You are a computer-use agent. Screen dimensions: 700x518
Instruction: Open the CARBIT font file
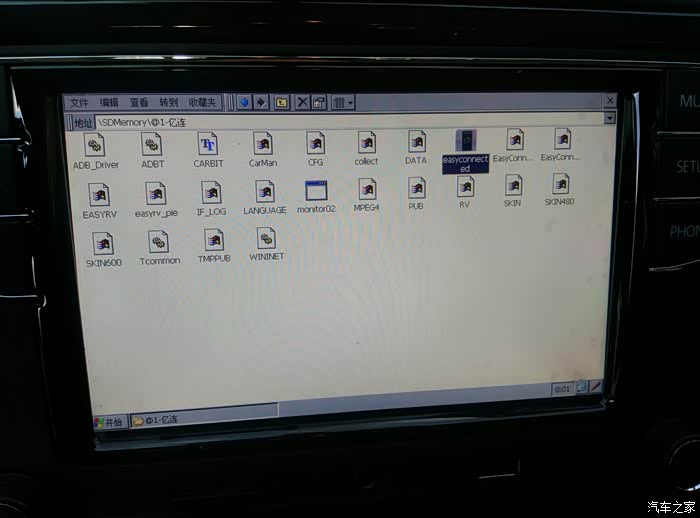click(x=208, y=150)
